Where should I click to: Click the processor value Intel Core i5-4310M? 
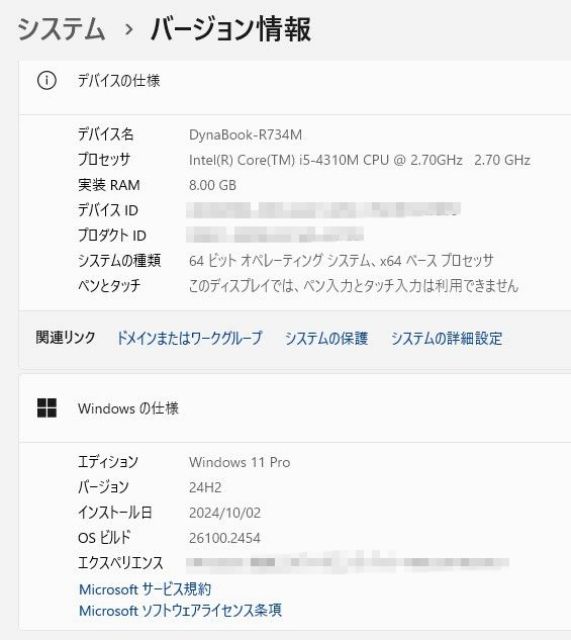360,160
